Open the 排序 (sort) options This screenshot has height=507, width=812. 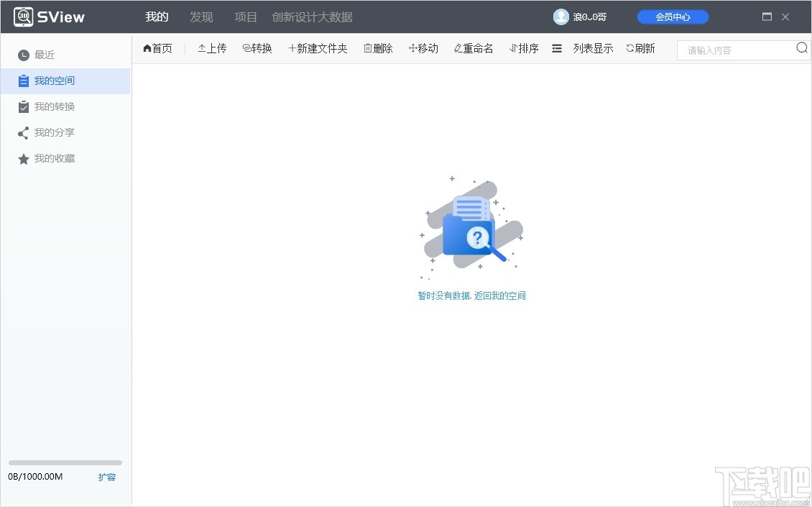524,48
